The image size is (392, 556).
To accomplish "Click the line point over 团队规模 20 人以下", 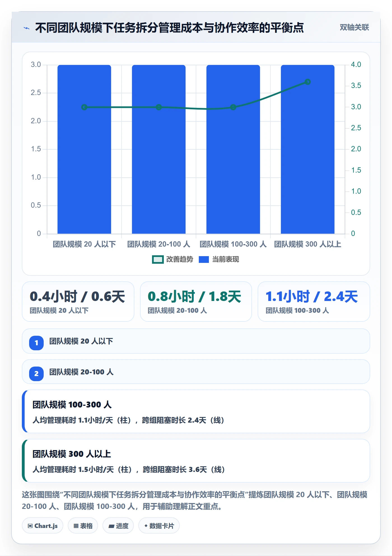I will click(84, 107).
